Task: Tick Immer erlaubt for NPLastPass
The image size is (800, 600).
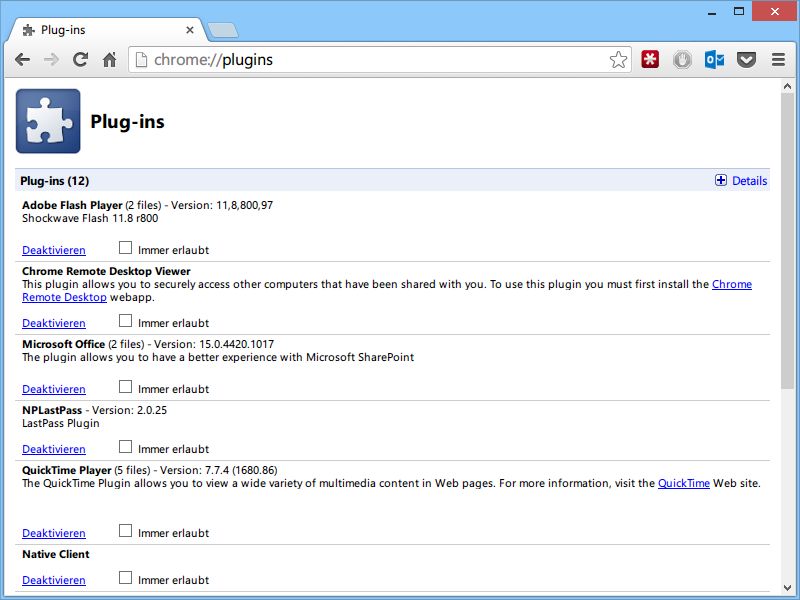Action: tap(125, 446)
